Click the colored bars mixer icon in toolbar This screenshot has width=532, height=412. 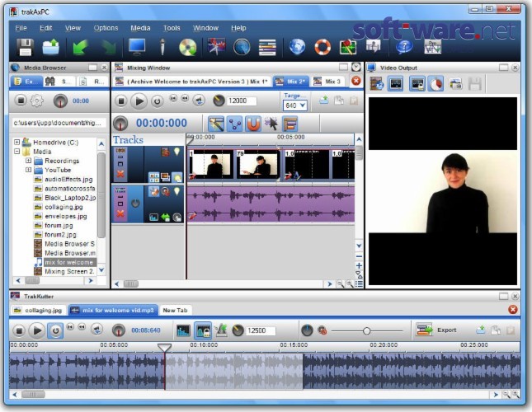click(267, 47)
